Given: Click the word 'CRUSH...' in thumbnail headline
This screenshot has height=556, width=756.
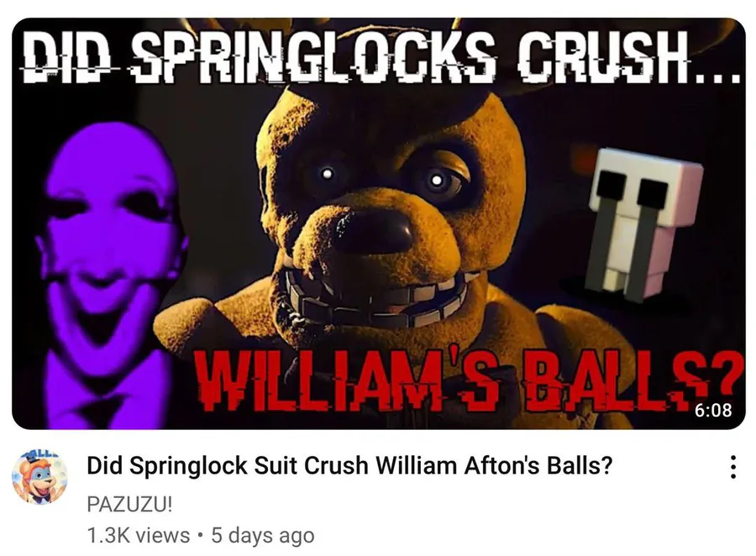Looking at the screenshot, I should pyautogui.click(x=628, y=60).
